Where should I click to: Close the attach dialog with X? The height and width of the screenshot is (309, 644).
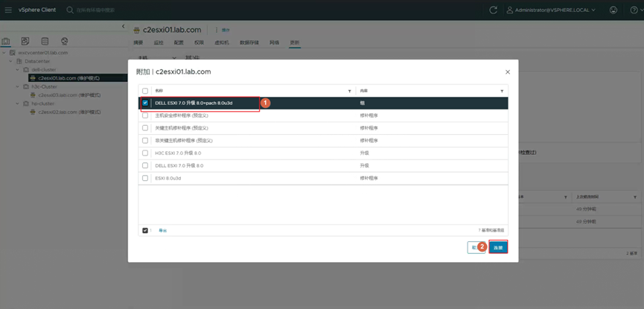tap(508, 72)
